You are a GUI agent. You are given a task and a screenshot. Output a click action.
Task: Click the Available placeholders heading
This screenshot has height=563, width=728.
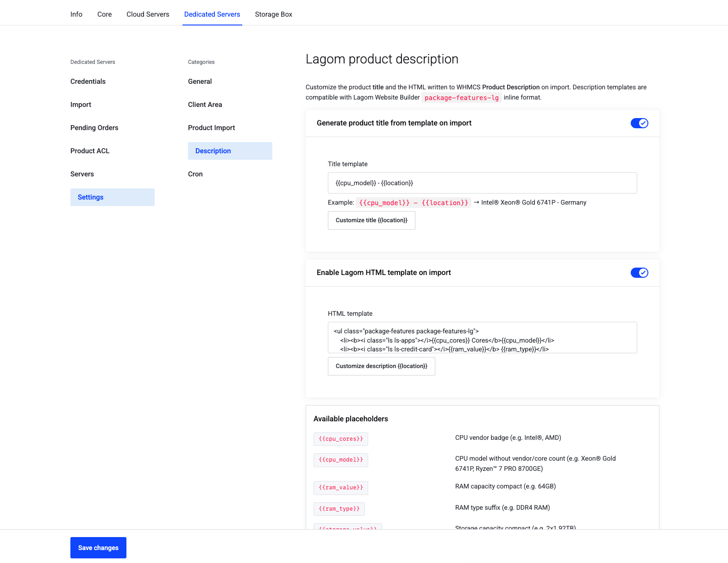pyautogui.click(x=351, y=419)
